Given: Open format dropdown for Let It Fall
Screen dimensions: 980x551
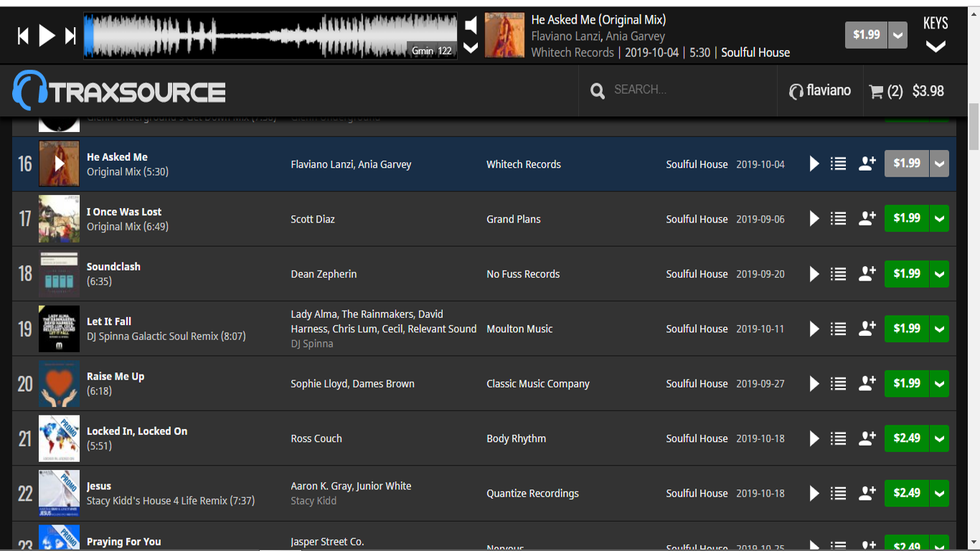Looking at the screenshot, I should click(939, 329).
